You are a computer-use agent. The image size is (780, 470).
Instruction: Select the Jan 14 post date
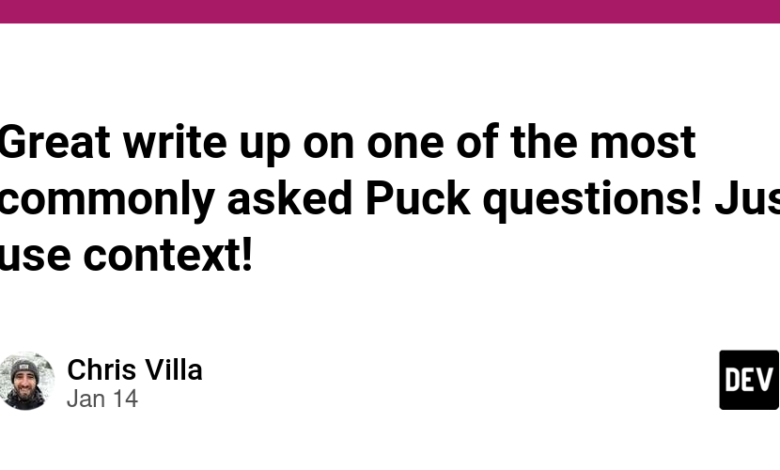[x=102, y=399]
